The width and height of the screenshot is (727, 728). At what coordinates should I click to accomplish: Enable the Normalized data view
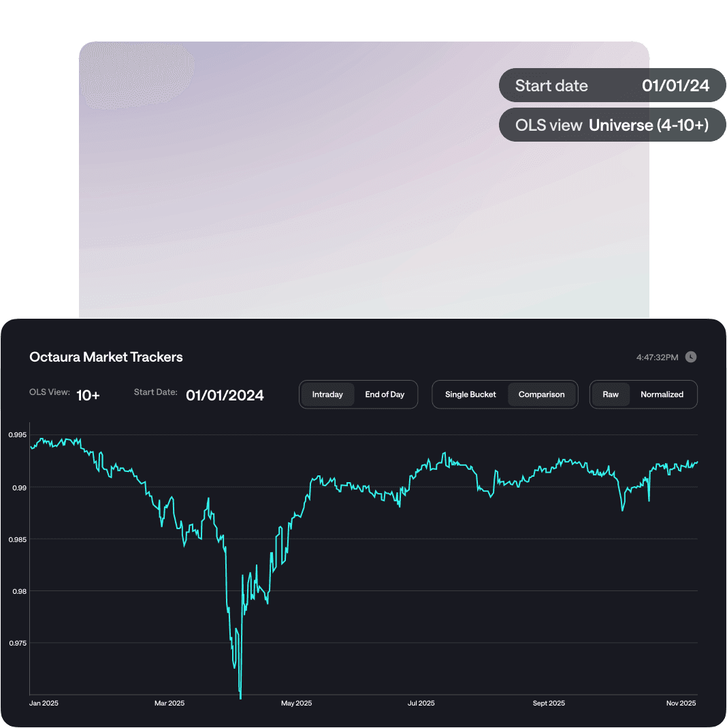(x=662, y=394)
